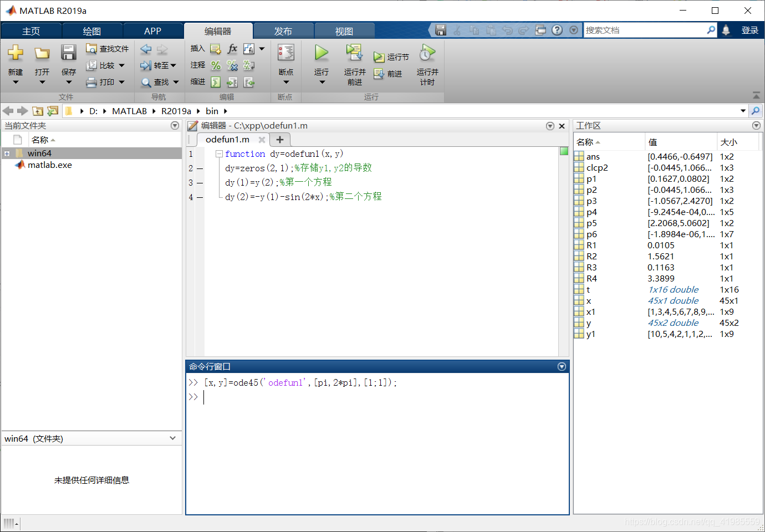The height and width of the screenshot is (532, 765).
Task: Open Current Folder panel actions menu
Action: pyautogui.click(x=175, y=126)
